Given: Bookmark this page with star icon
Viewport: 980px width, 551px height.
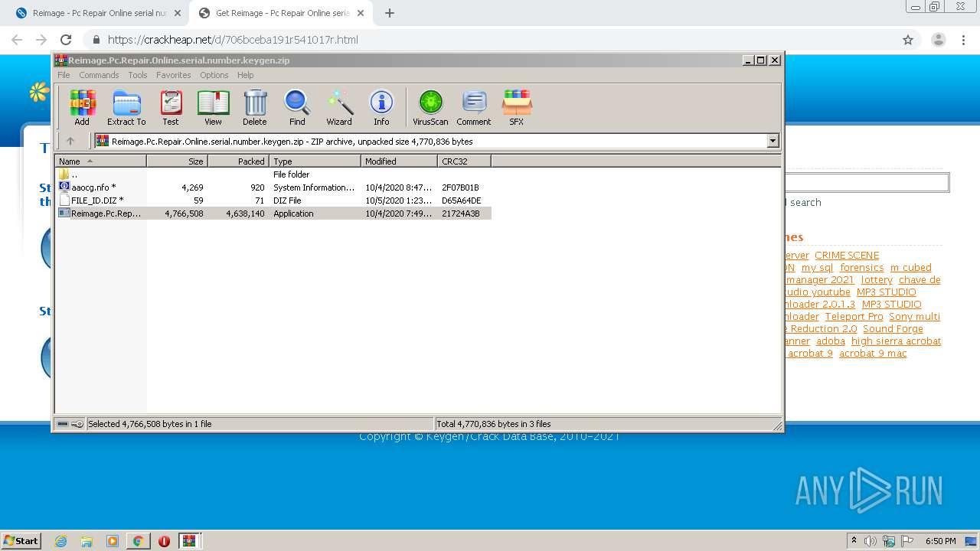Looking at the screenshot, I should point(908,40).
